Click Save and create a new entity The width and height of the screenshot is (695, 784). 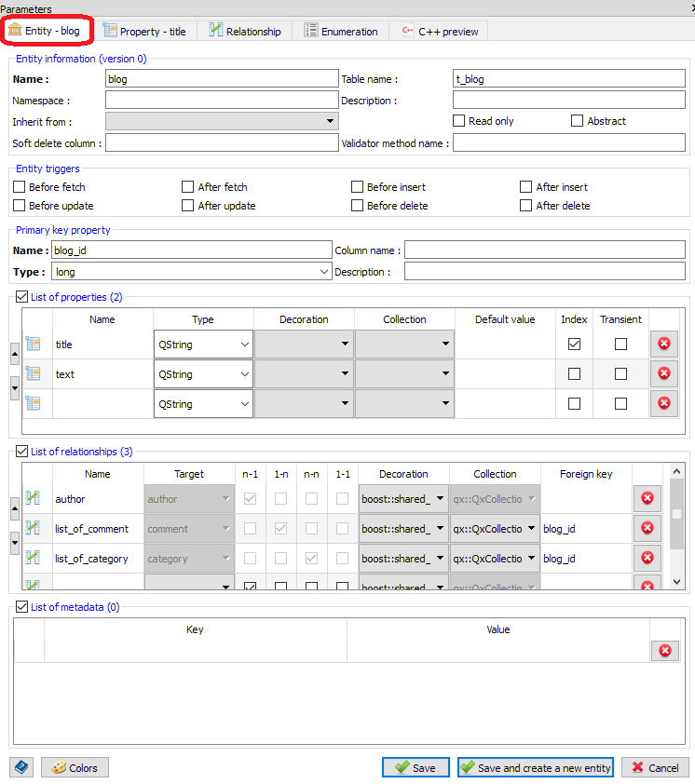coord(535,767)
